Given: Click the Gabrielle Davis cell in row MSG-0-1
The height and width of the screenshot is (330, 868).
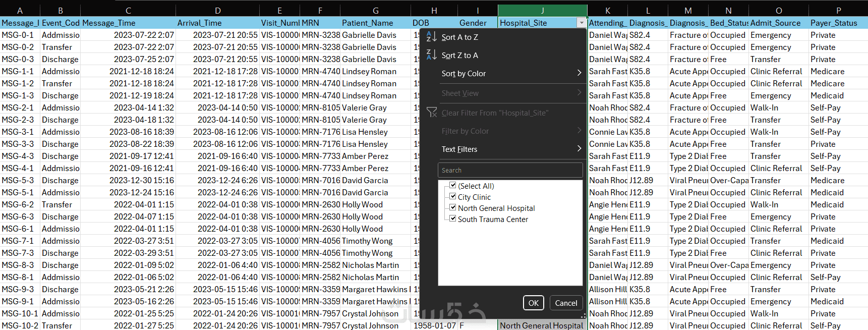Looking at the screenshot, I should coord(375,35).
